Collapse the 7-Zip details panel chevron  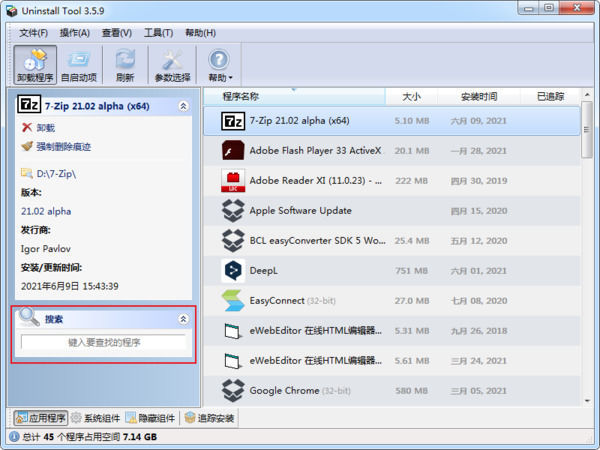pyautogui.click(x=183, y=106)
